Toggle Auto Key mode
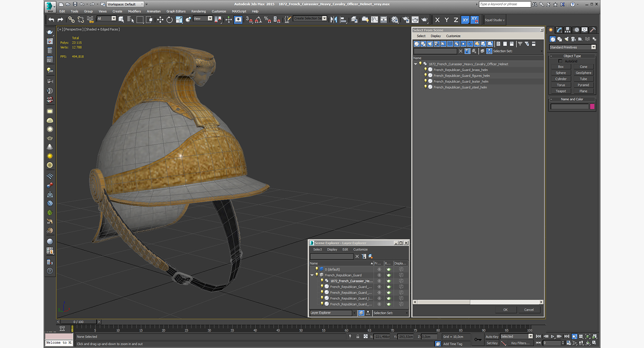This screenshot has width=644, height=348. point(492,337)
